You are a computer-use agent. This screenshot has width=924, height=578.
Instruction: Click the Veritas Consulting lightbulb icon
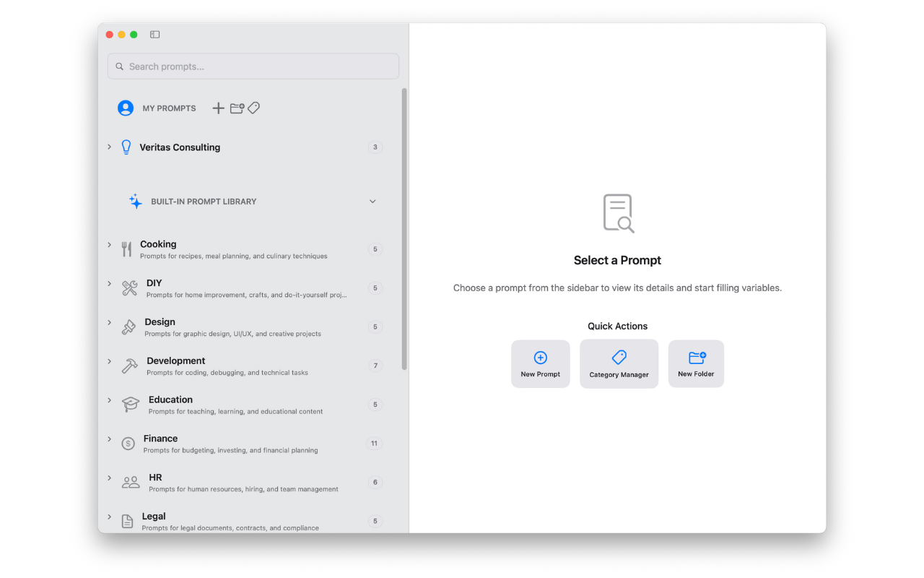(126, 147)
